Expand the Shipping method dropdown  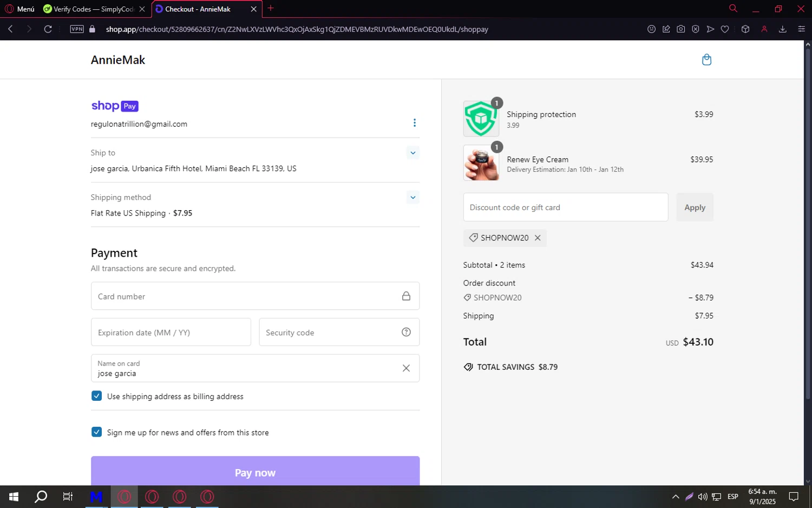click(x=413, y=197)
